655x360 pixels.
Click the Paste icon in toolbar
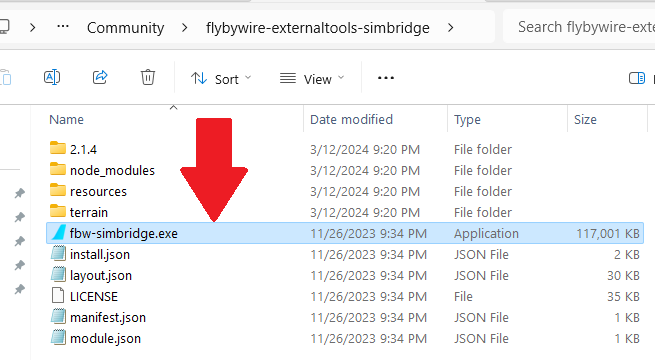coord(5,78)
